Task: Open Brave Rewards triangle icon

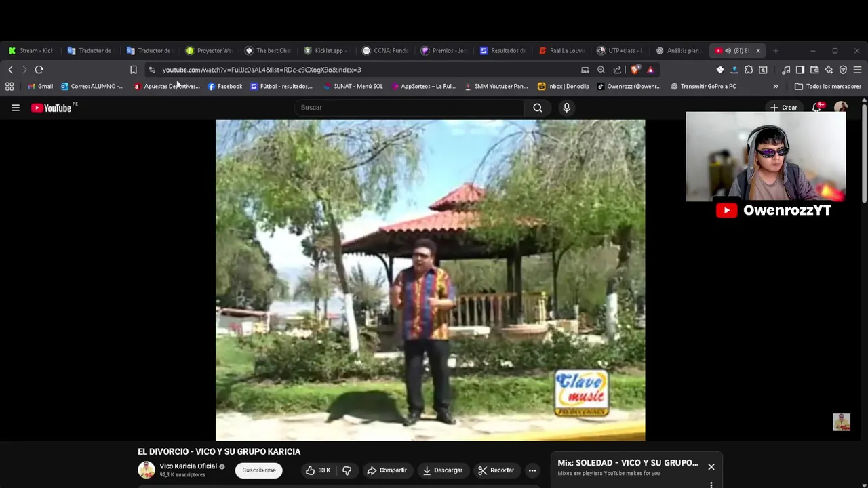Action: tap(650, 70)
